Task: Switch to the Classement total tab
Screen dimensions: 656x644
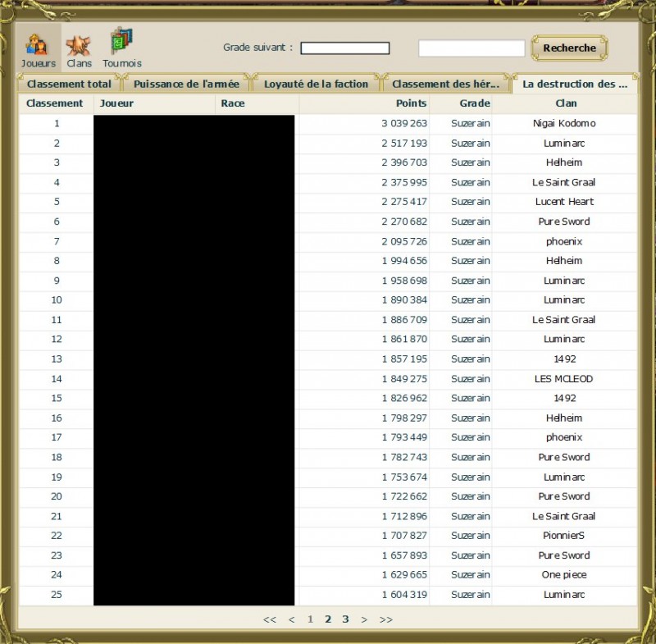Action: [x=69, y=83]
